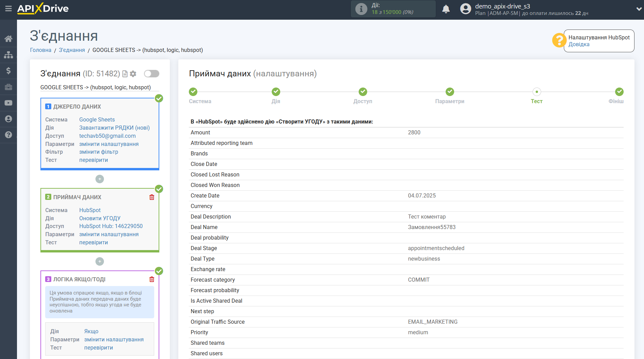
Task: Click перевірити in Data Receiver block
Action: pyautogui.click(x=93, y=242)
